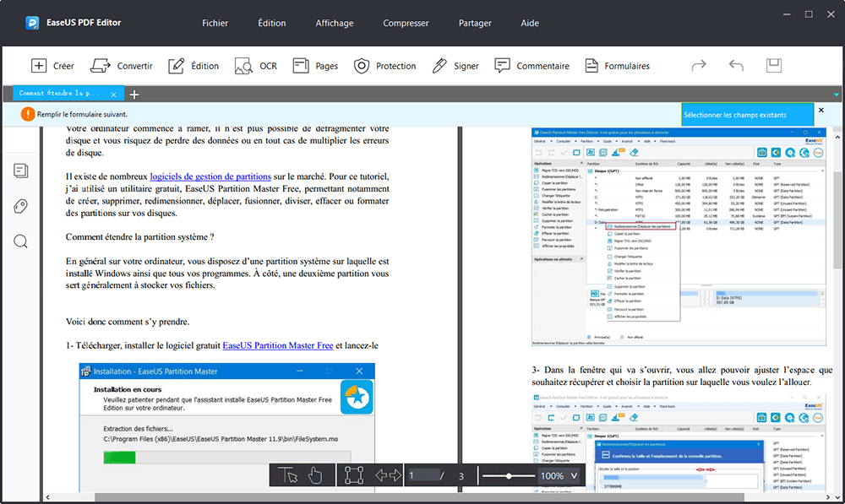Click the horizontal scrollbar thumb

point(419,497)
